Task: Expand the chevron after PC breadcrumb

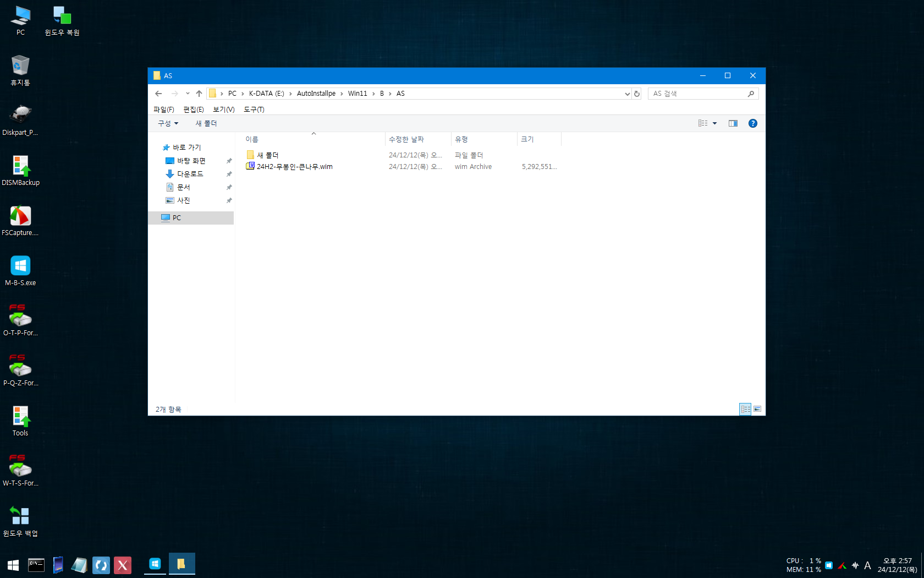Action: 243,94
